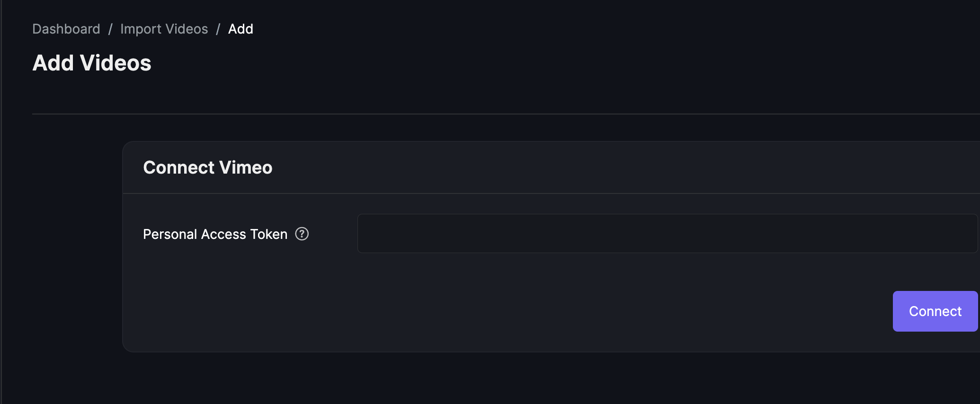Go to Dashboard via the breadcrumb
Viewport: 980px width, 404px height.
tap(66, 29)
